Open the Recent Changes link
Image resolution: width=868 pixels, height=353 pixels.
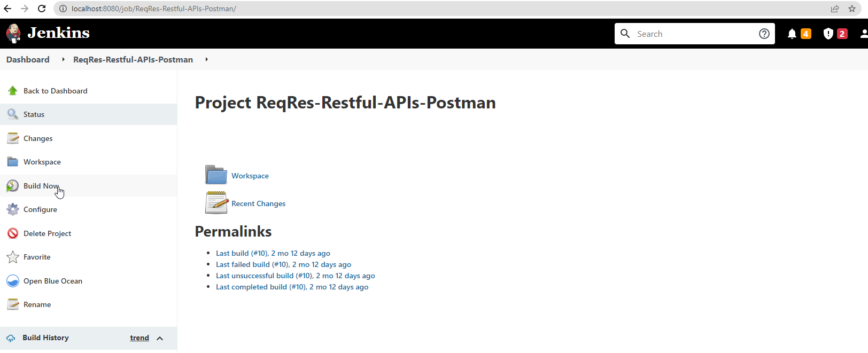259,203
